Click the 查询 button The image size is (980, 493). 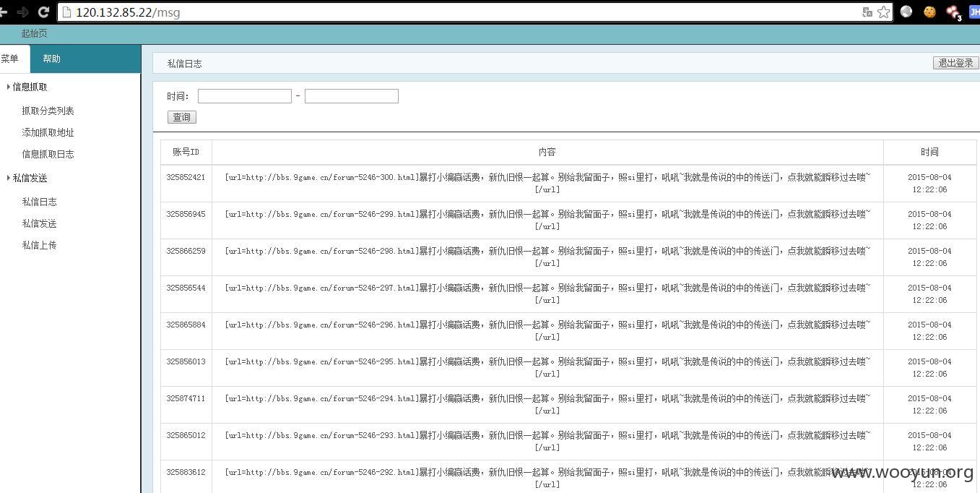(182, 117)
